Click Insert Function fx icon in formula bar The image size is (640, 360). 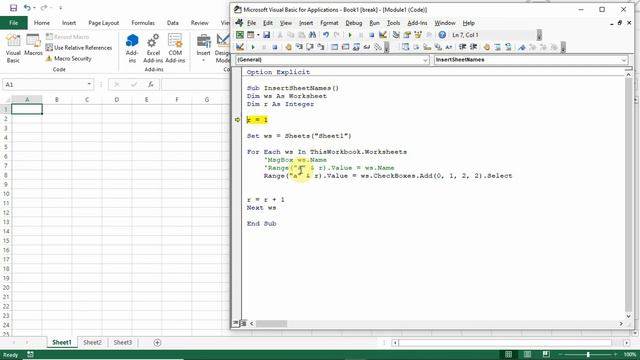coord(151,84)
